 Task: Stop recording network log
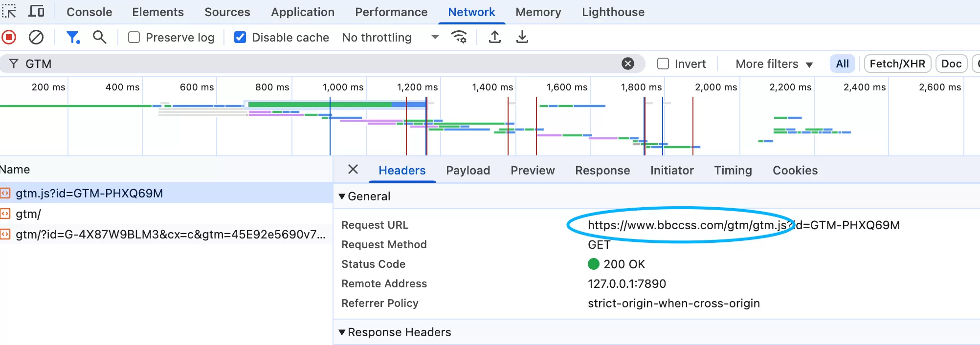click(9, 37)
